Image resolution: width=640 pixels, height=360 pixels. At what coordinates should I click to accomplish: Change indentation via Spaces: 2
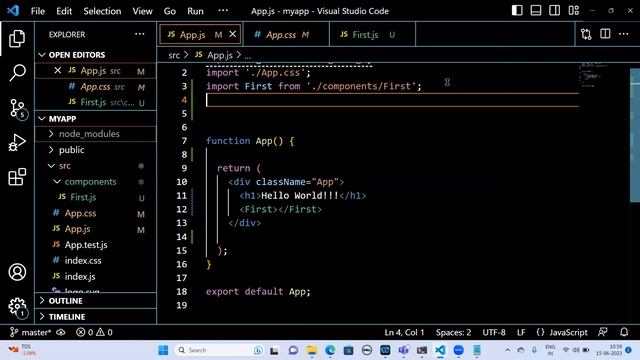tap(453, 332)
